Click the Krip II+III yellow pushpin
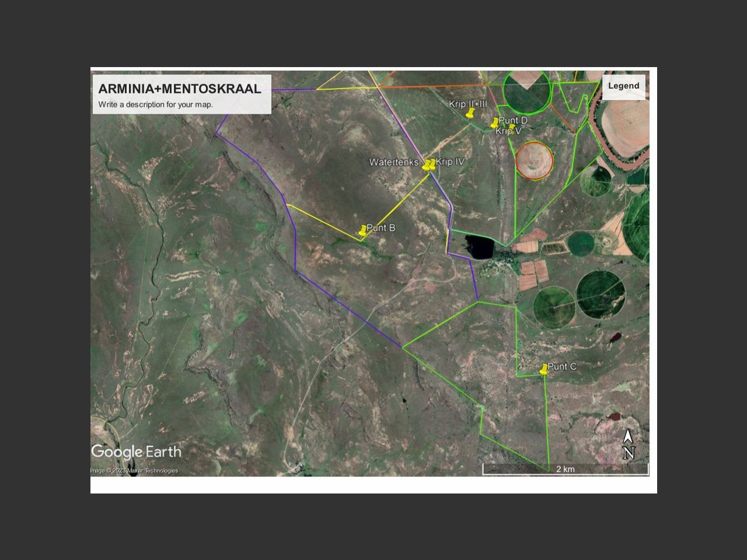747x560 pixels. pyautogui.click(x=470, y=113)
